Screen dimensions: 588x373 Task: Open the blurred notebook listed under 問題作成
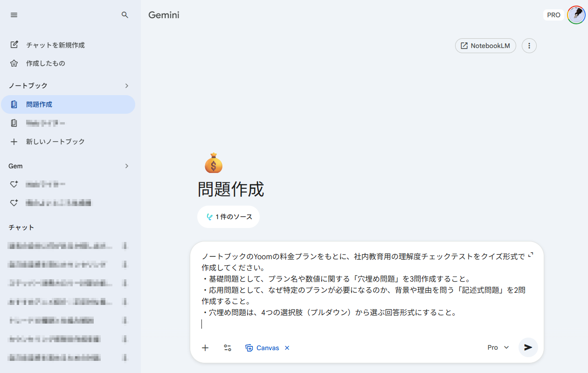point(68,123)
